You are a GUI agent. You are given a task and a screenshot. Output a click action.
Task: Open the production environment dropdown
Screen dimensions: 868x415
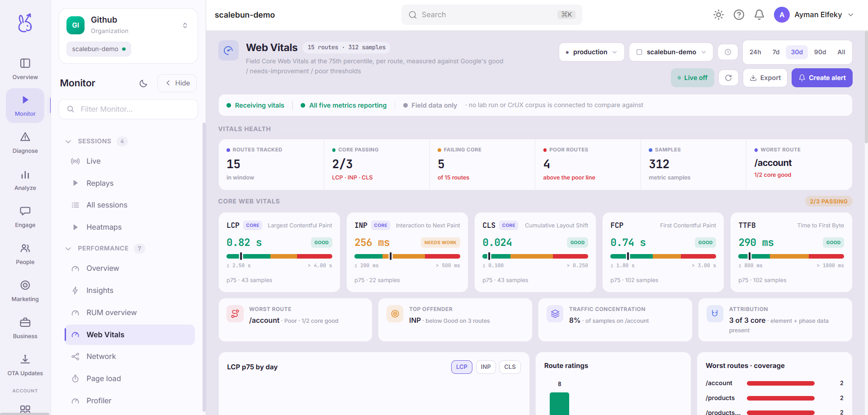coord(591,52)
